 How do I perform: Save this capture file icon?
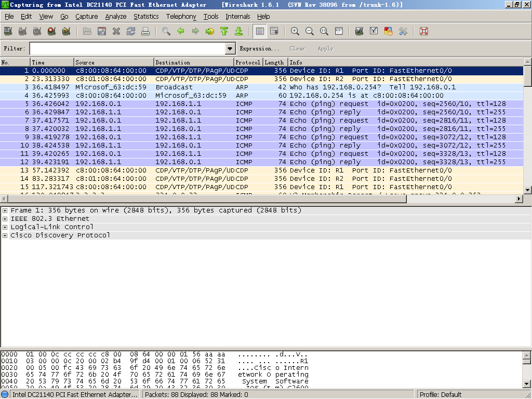point(102,31)
